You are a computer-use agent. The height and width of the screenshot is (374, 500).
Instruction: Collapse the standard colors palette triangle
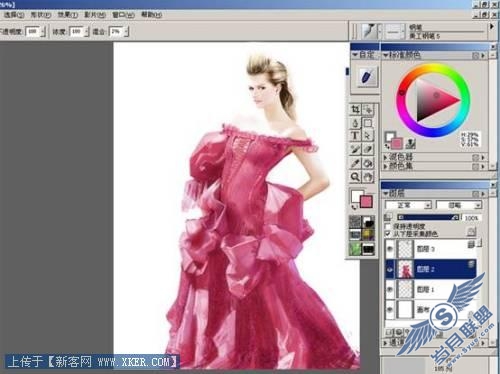pyautogui.click(x=386, y=55)
